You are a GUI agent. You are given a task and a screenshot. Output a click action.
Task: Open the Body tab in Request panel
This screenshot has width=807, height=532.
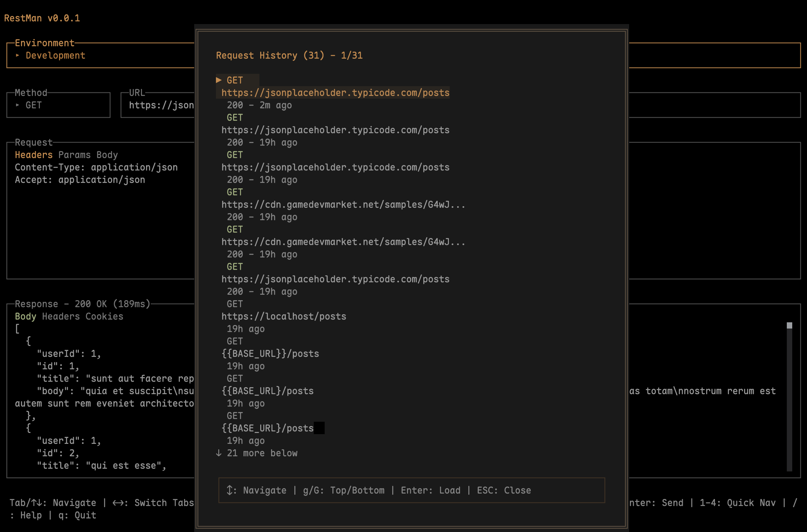tap(107, 155)
